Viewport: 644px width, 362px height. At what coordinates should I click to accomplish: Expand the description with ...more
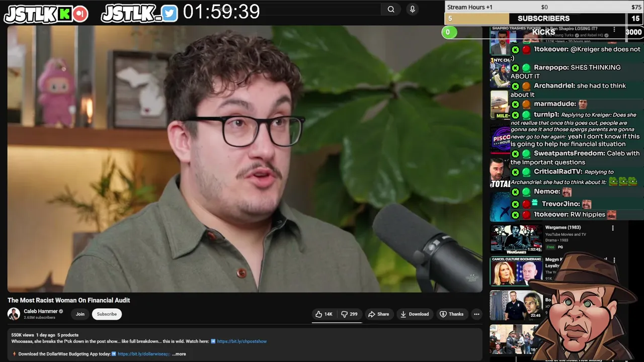click(x=179, y=354)
